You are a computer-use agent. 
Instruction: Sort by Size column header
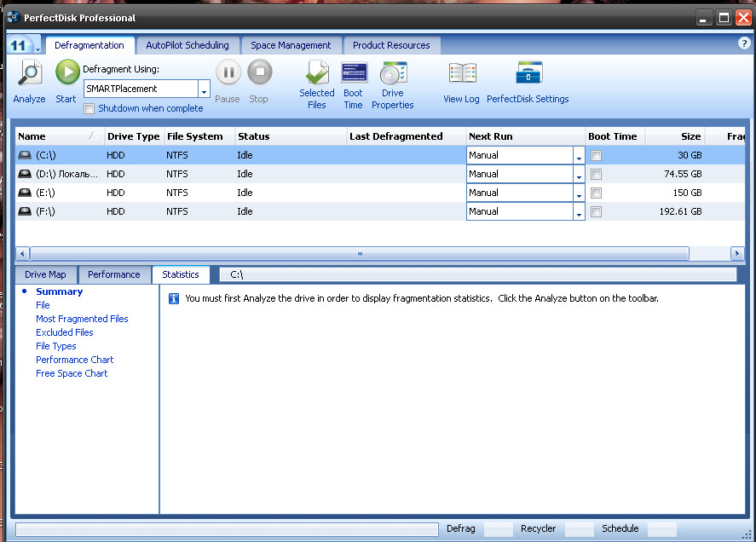tap(676, 136)
